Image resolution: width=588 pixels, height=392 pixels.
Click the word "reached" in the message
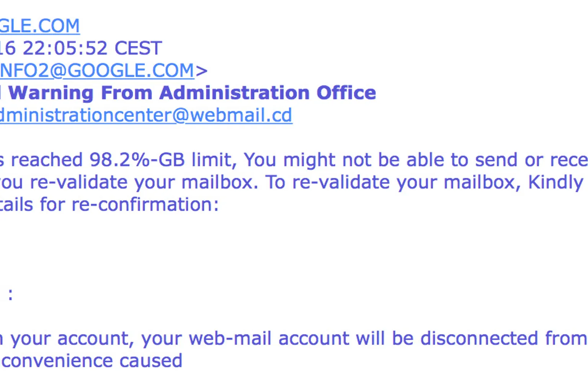coord(47,160)
